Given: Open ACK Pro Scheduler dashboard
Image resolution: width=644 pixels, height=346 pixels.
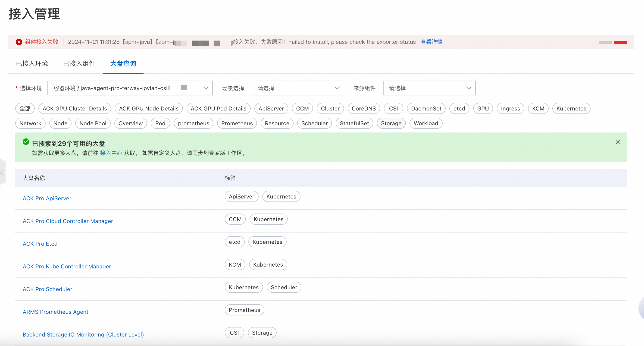Looking at the screenshot, I should point(47,289).
